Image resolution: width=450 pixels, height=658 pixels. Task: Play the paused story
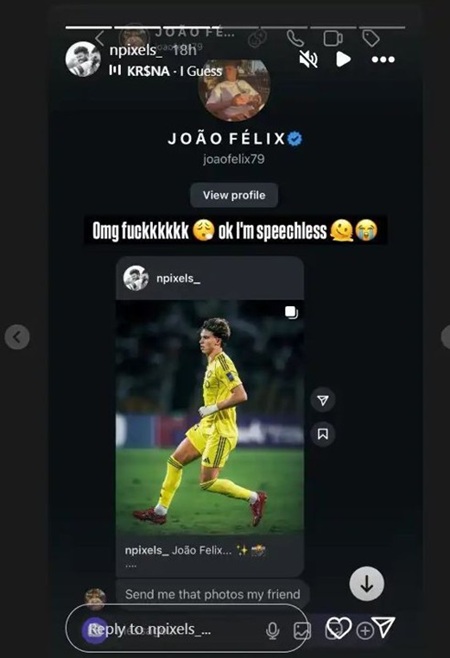click(343, 59)
